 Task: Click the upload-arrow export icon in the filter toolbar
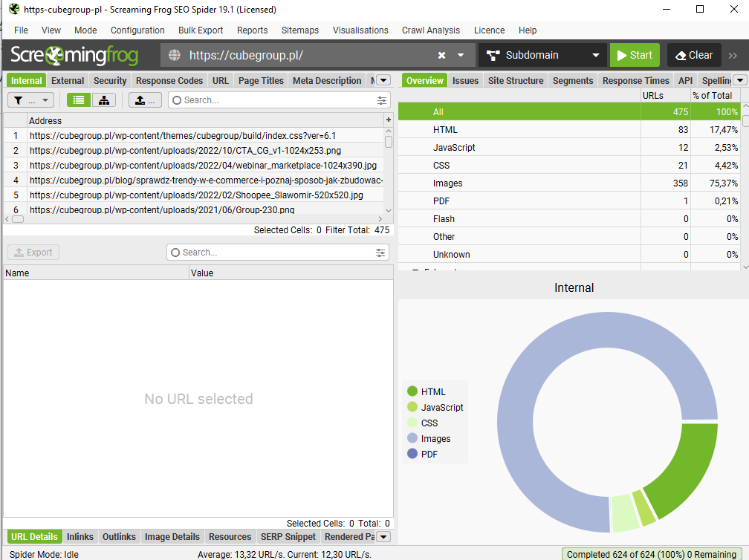(145, 100)
